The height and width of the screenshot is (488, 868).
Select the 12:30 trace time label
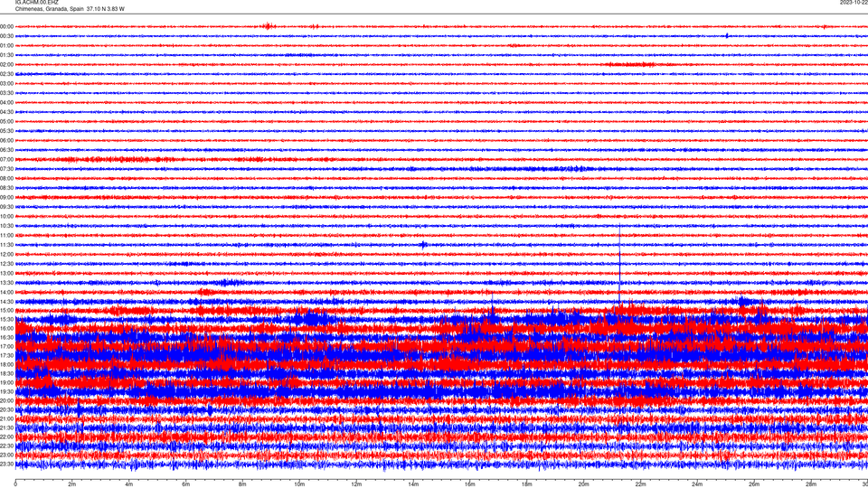coord(6,264)
